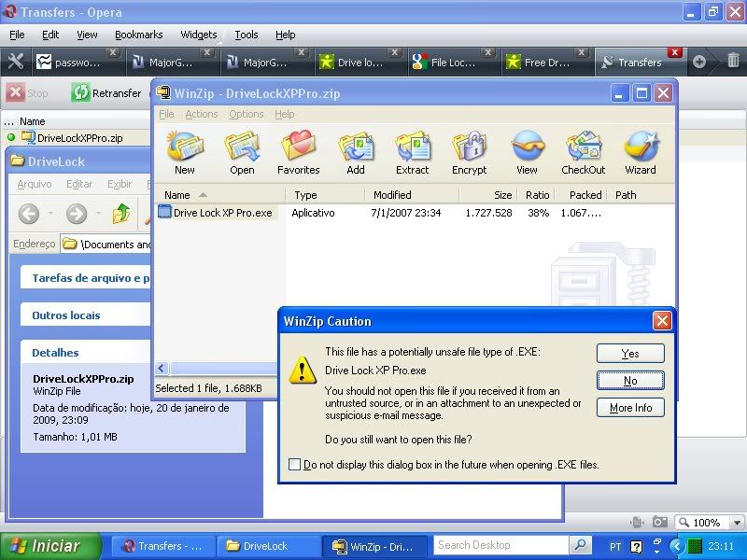Open Opera closed tabs trash icon
The height and width of the screenshot is (560, 747).
coord(733,61)
